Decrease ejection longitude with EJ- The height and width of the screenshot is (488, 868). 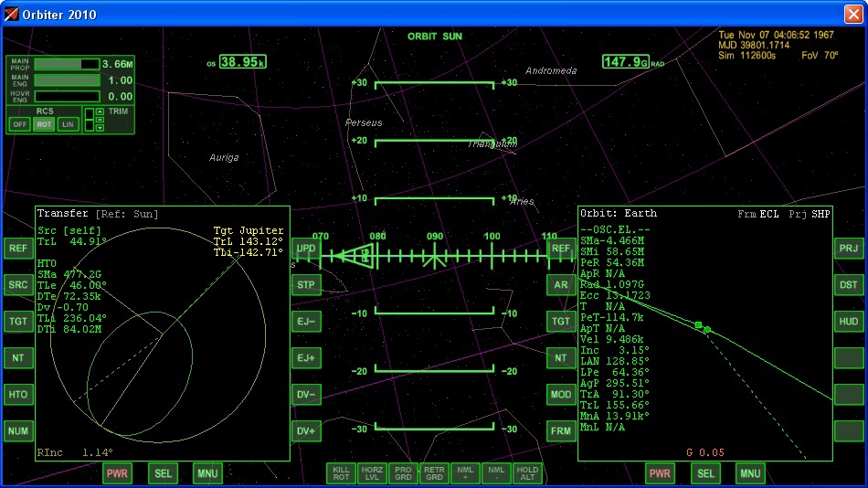pyautogui.click(x=306, y=322)
